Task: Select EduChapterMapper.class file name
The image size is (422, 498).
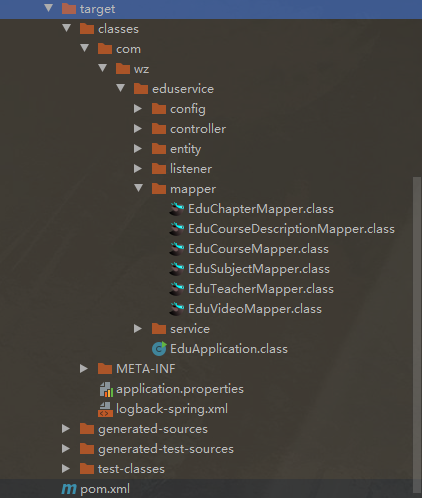Action: [261, 209]
